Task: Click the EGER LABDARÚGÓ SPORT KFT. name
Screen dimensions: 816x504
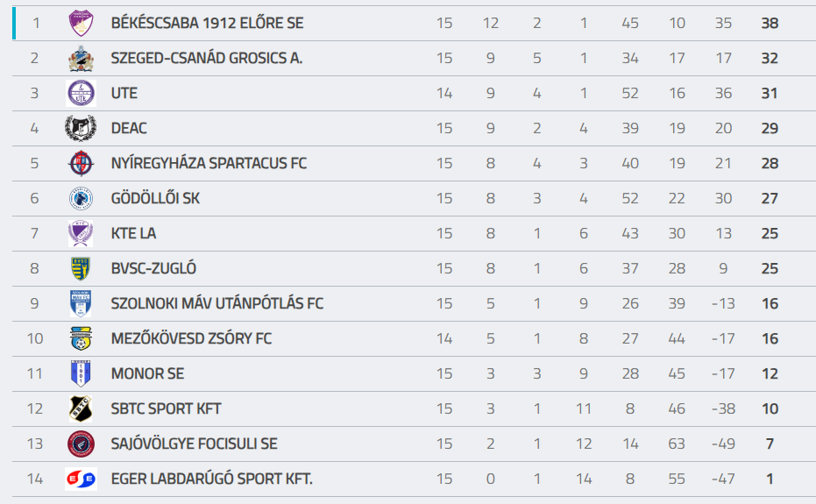Action: [x=211, y=479]
